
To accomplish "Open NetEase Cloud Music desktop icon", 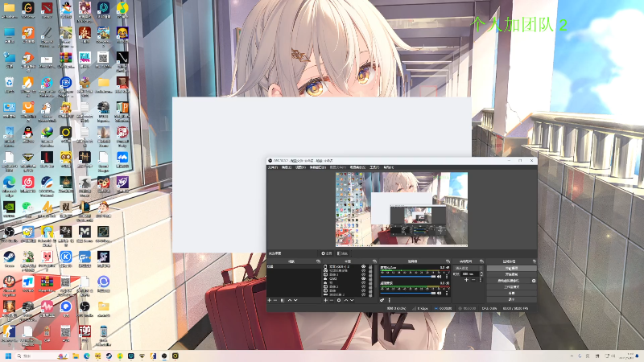I will pos(28,184).
